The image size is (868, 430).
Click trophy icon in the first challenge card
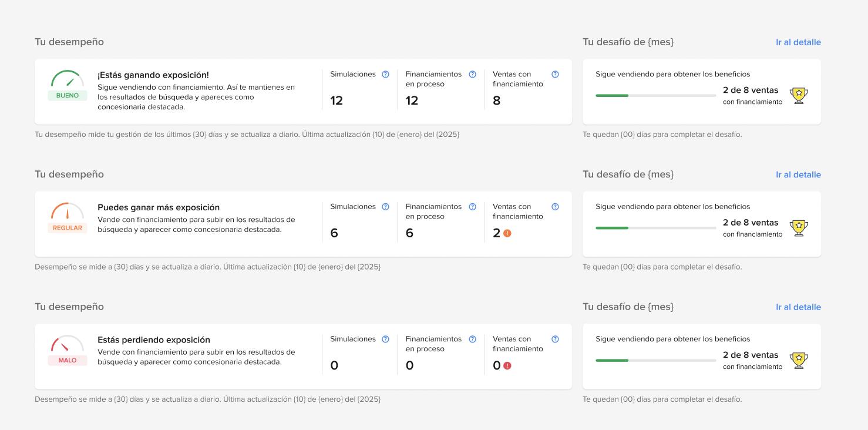tap(799, 95)
